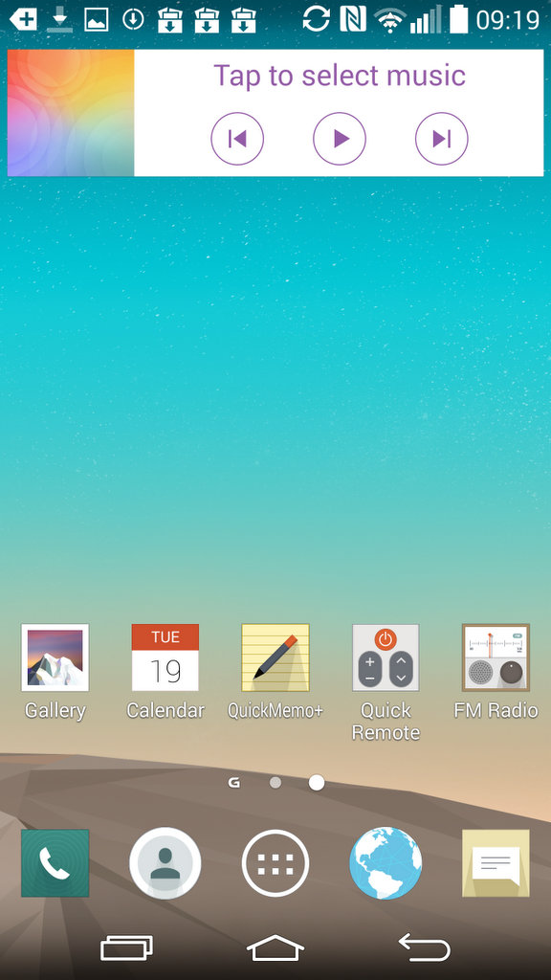Go to the G page indicator
The height and width of the screenshot is (980, 551).
[x=234, y=783]
